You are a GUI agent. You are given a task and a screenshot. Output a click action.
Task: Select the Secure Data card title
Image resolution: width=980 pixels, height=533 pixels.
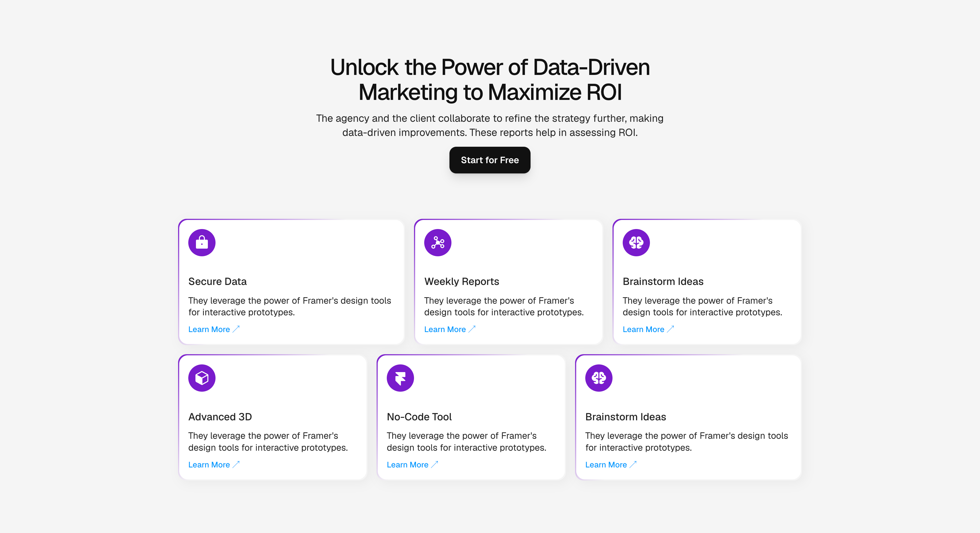click(x=217, y=281)
